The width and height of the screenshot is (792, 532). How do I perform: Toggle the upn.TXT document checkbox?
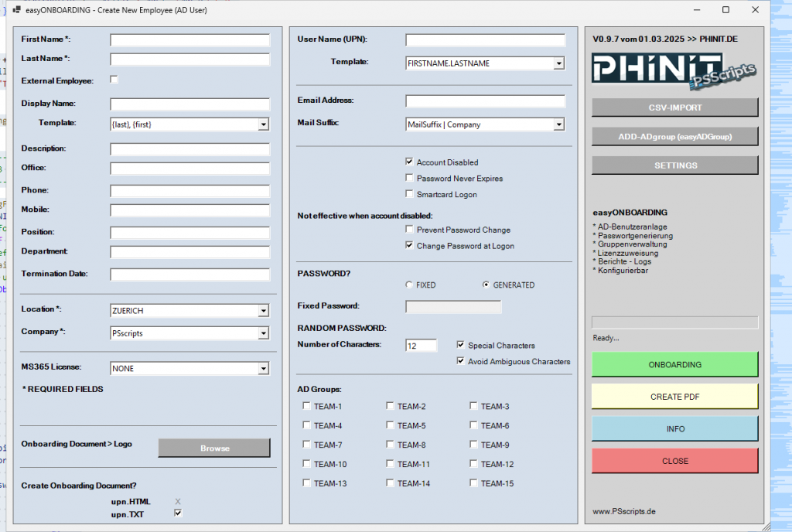point(178,513)
